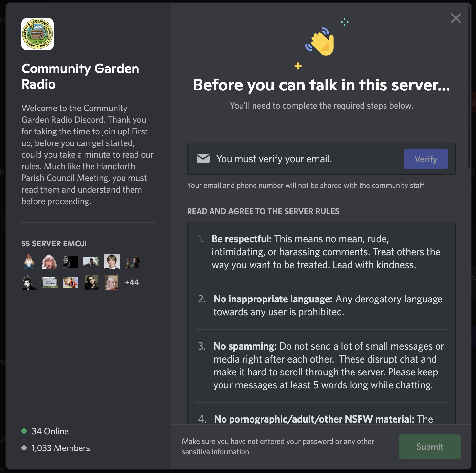Screen dimensions: 476x473
Task: Click the Community Garden Radio server logo
Action: 38,34
